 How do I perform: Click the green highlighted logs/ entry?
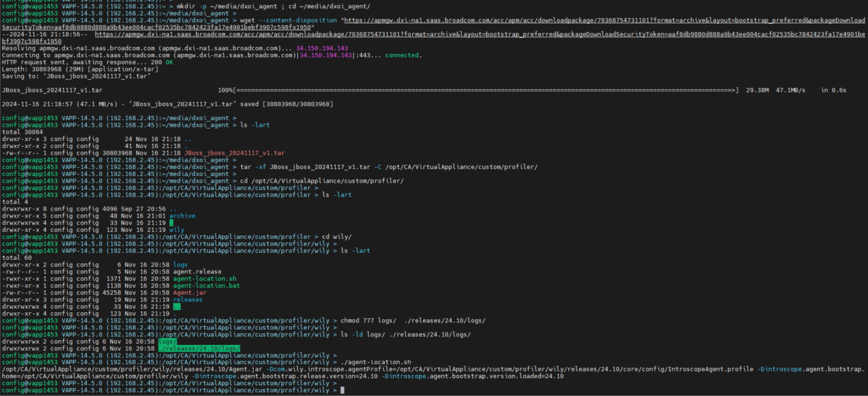point(167,341)
